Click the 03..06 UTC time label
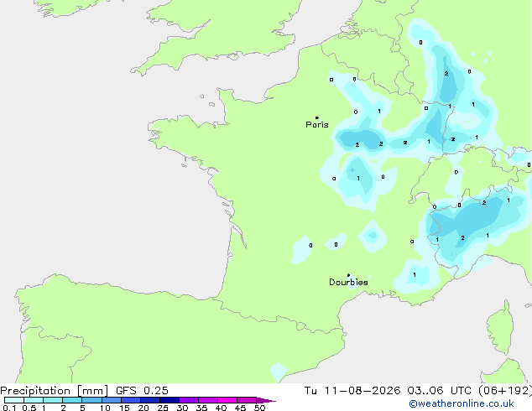Screen dimensions: 532x411 point(440,391)
